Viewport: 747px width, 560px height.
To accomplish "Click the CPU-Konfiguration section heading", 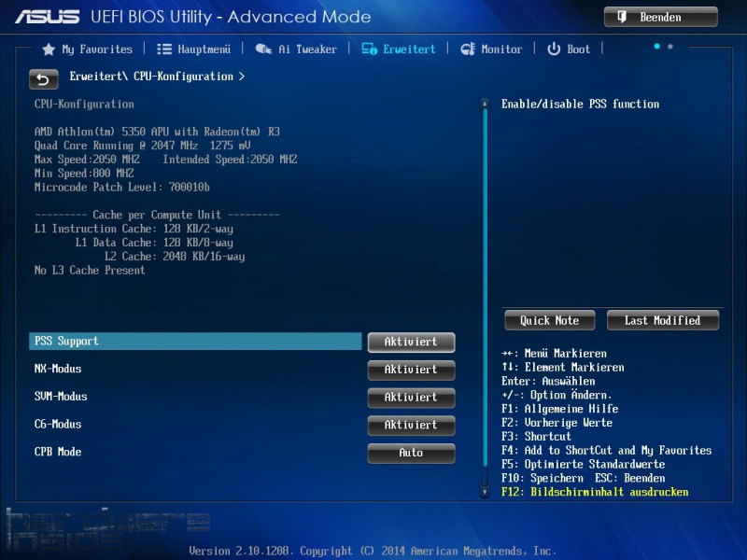I will click(84, 105).
